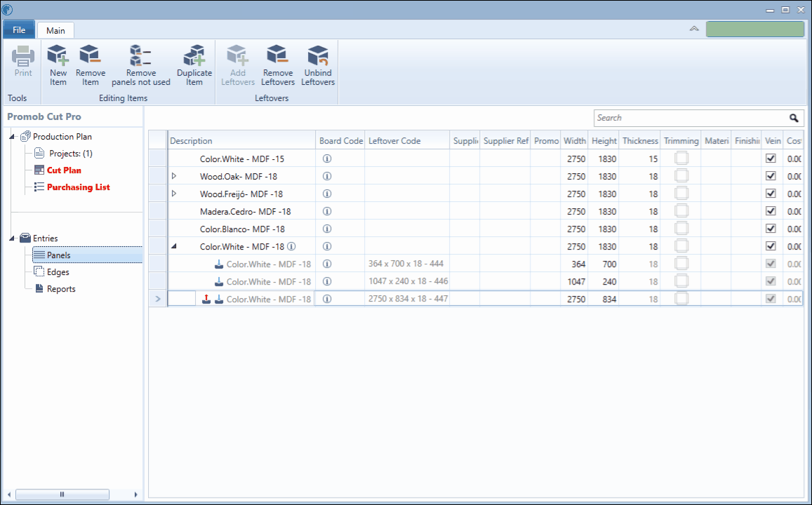
Task: Uncheck Vein checkbox for Wood.Oak MDF -18
Action: [x=771, y=176]
